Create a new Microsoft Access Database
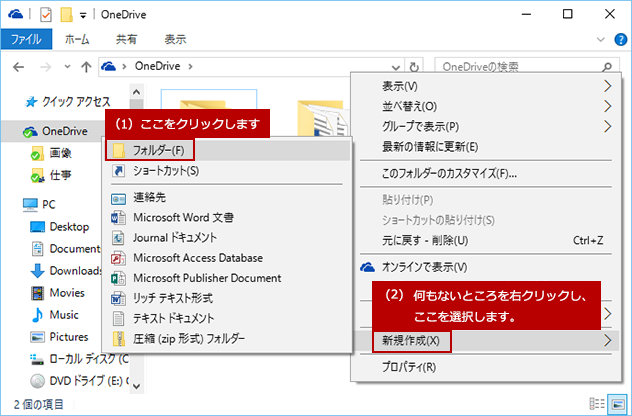632x416 pixels. pyautogui.click(x=227, y=258)
